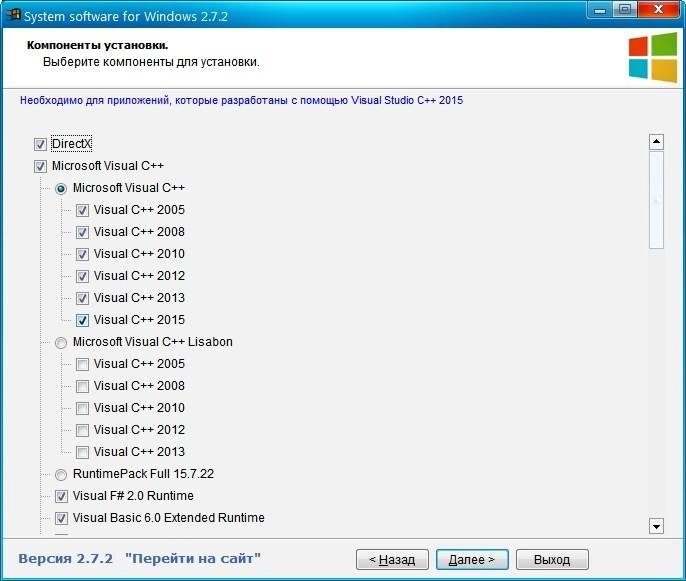This screenshot has width=686, height=581.
Task: Choose RuntimePack Full 15.7.22 radio button
Action: [61, 474]
